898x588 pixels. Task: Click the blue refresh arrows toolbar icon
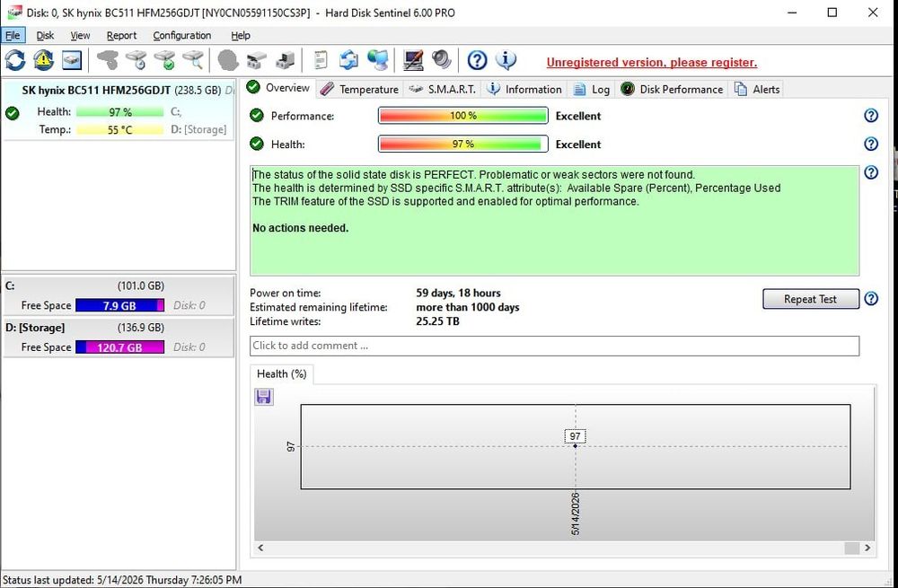click(x=15, y=60)
